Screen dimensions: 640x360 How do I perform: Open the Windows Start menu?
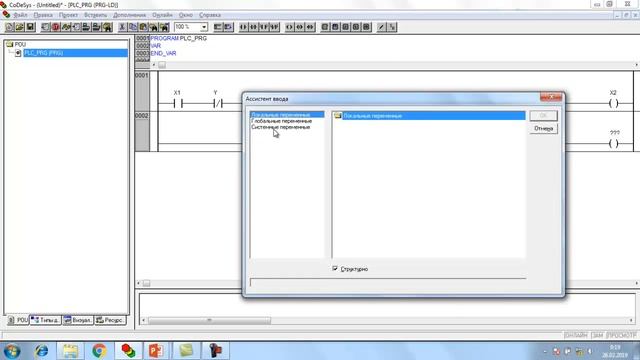click(x=12, y=351)
